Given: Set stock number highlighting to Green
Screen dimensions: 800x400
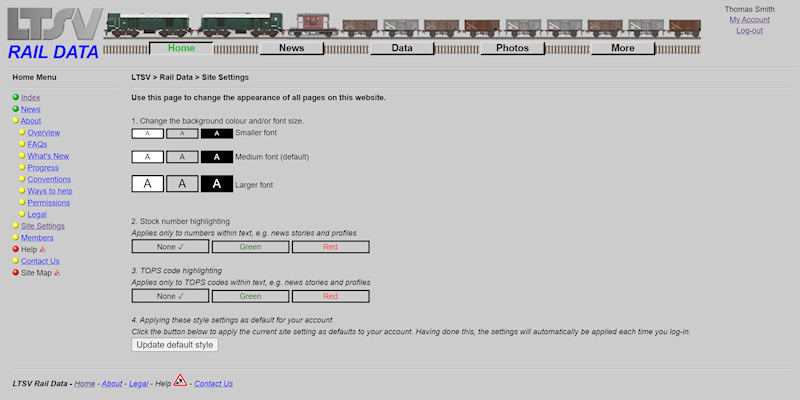Looking at the screenshot, I should tap(250, 247).
